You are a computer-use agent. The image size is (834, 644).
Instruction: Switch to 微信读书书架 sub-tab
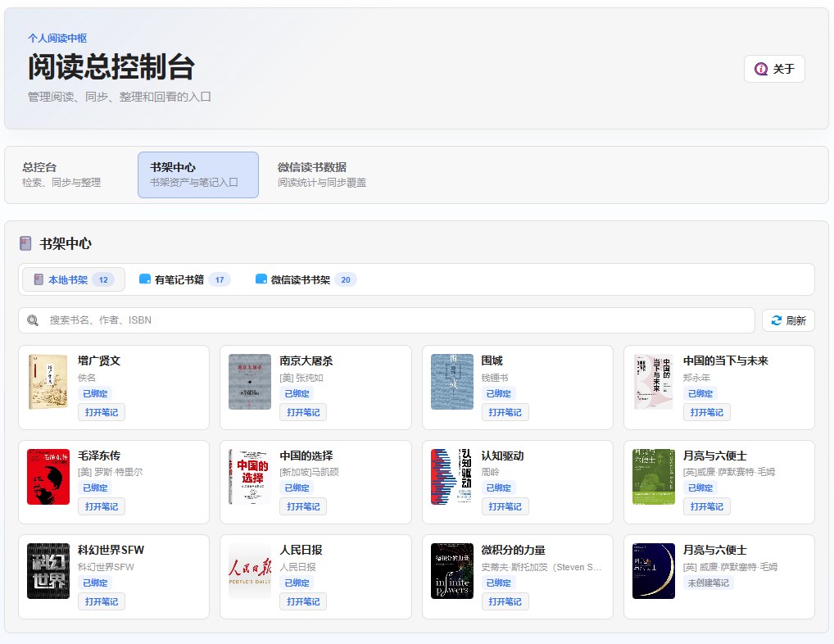(x=306, y=279)
